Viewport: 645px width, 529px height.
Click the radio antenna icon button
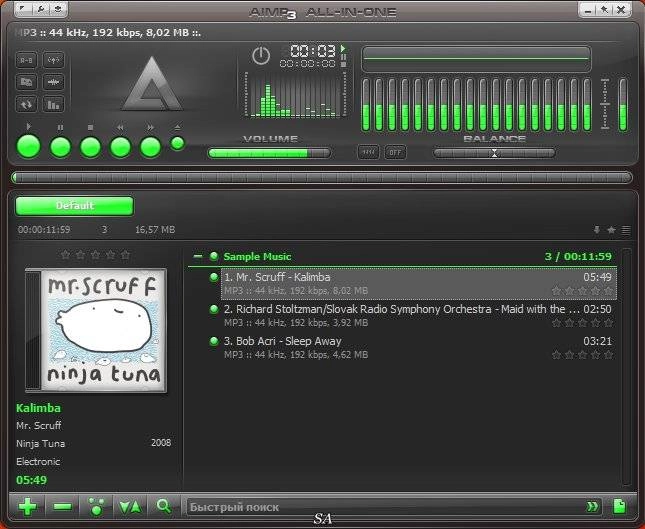click(x=53, y=60)
